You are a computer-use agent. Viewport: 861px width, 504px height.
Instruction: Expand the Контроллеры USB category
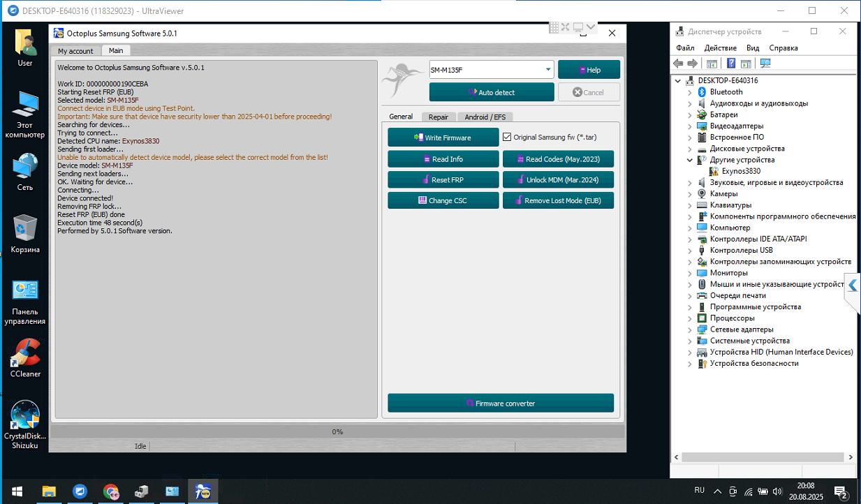pos(689,250)
